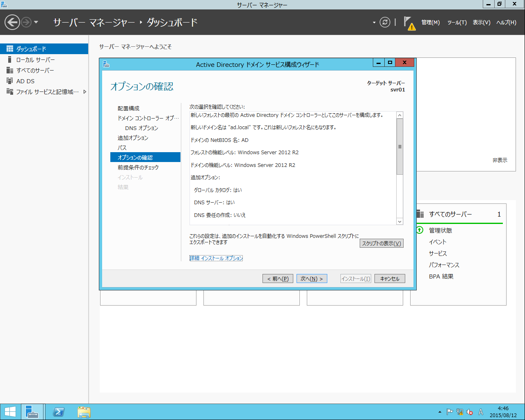Open the ツール(T) menu

(x=457, y=23)
